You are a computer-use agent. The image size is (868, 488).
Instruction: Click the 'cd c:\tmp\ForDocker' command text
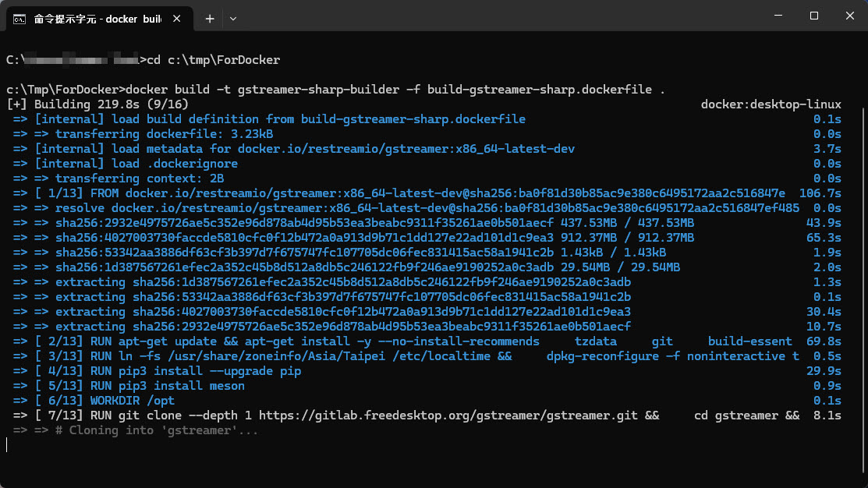click(213, 60)
